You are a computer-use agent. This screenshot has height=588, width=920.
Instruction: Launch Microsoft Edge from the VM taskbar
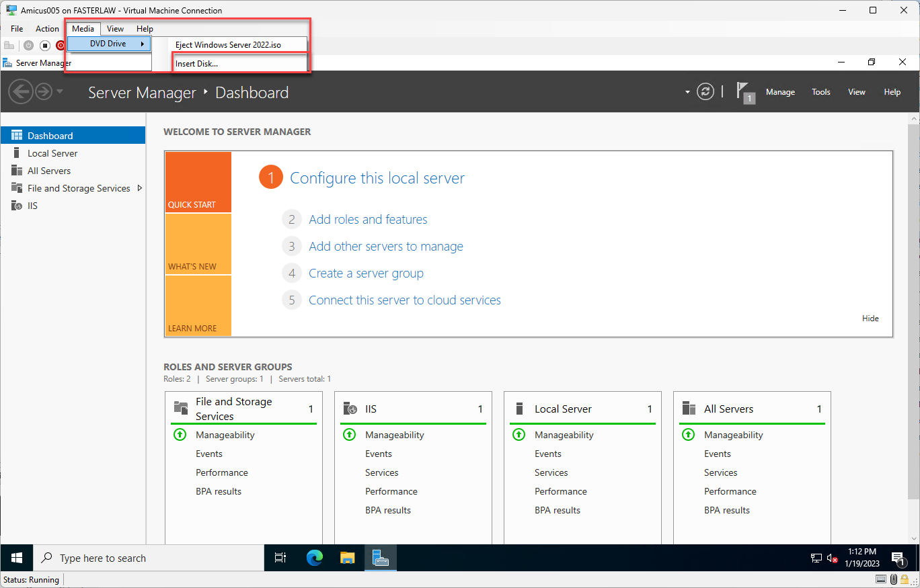[x=314, y=558]
